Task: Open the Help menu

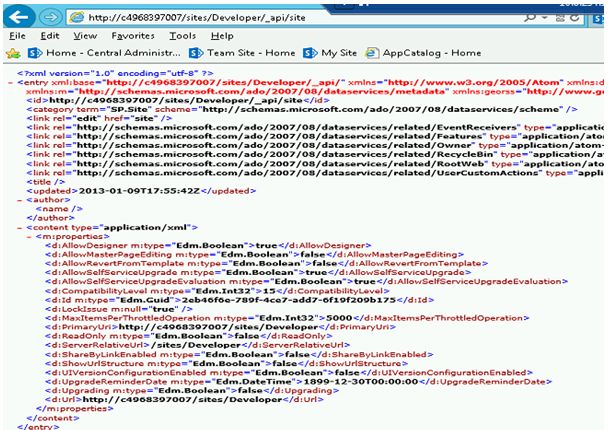Action: click(x=222, y=36)
